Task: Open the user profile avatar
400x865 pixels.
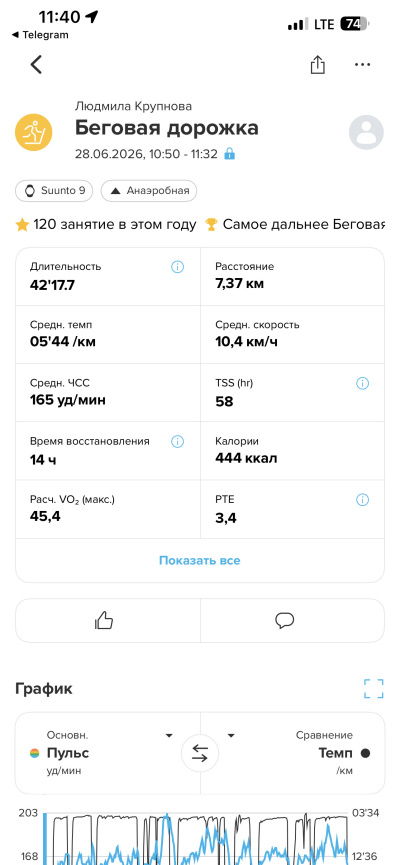Action: tap(366, 132)
